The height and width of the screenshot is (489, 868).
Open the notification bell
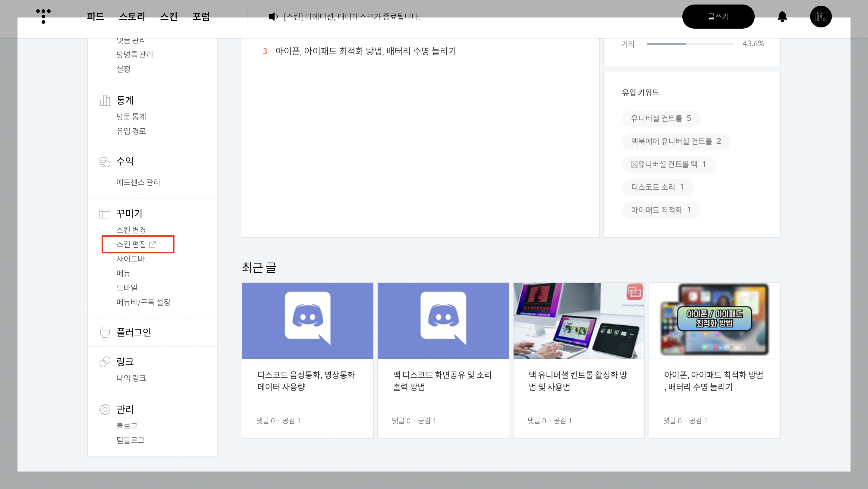[x=782, y=17]
